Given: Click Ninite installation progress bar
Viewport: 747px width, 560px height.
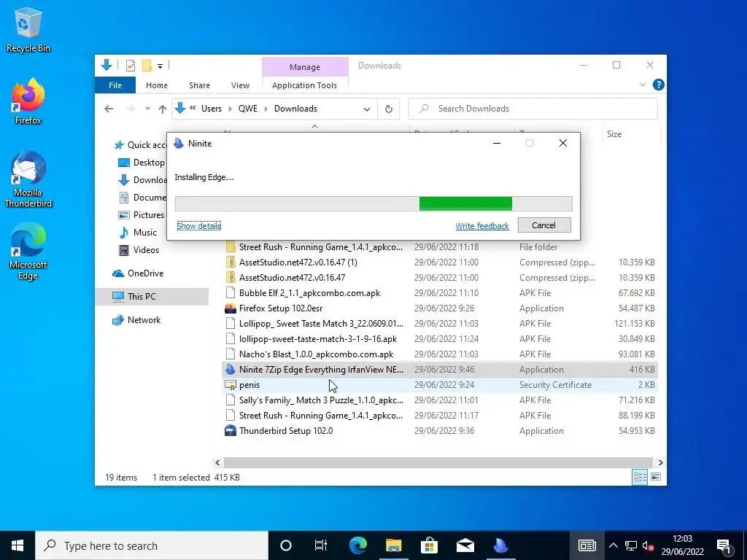Looking at the screenshot, I should [373, 203].
